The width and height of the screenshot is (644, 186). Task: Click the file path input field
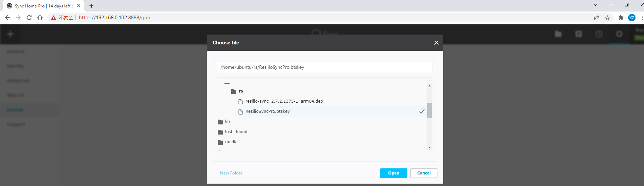325,67
